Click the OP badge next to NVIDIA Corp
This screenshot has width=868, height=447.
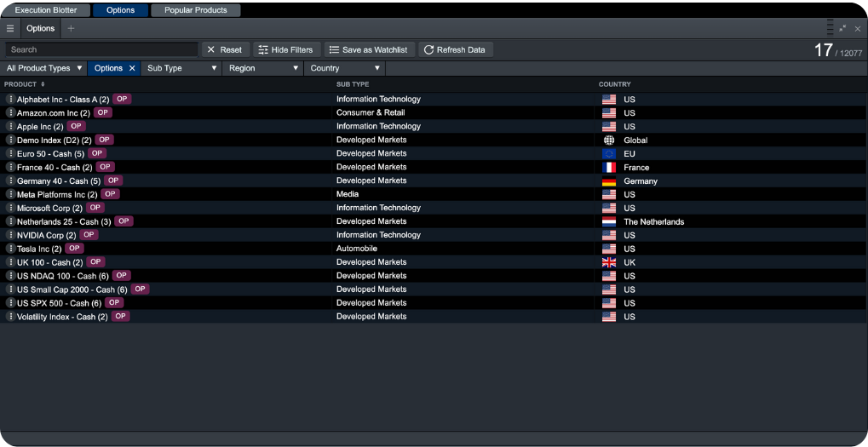(89, 235)
